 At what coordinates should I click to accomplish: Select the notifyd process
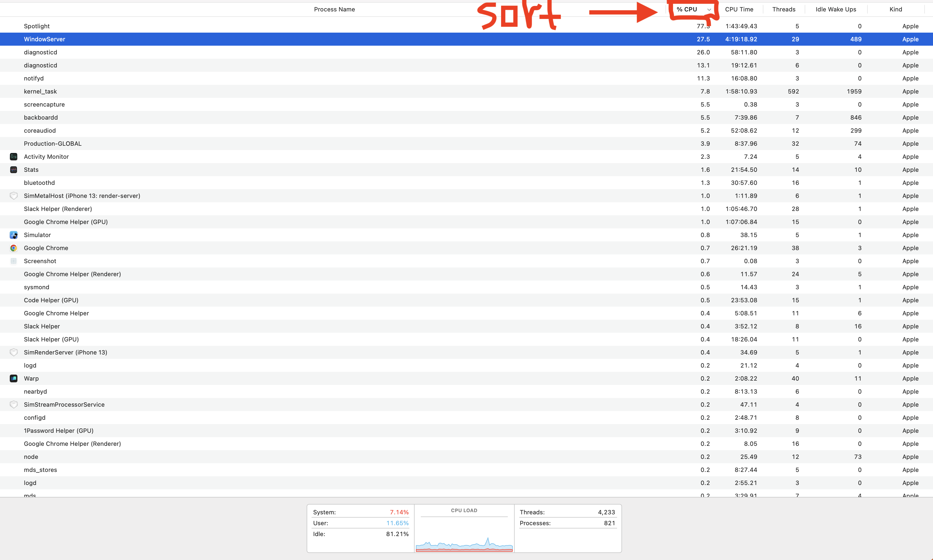[x=466, y=79]
